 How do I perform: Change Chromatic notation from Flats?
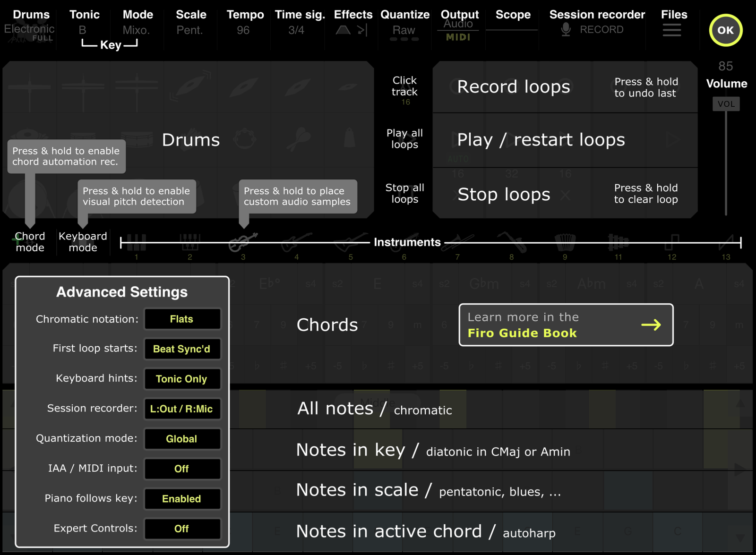point(182,319)
